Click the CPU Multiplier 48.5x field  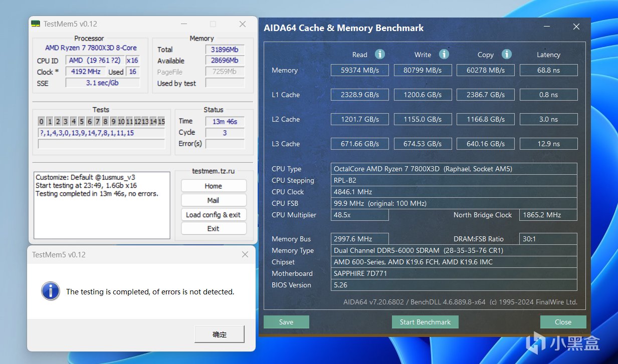click(360, 215)
